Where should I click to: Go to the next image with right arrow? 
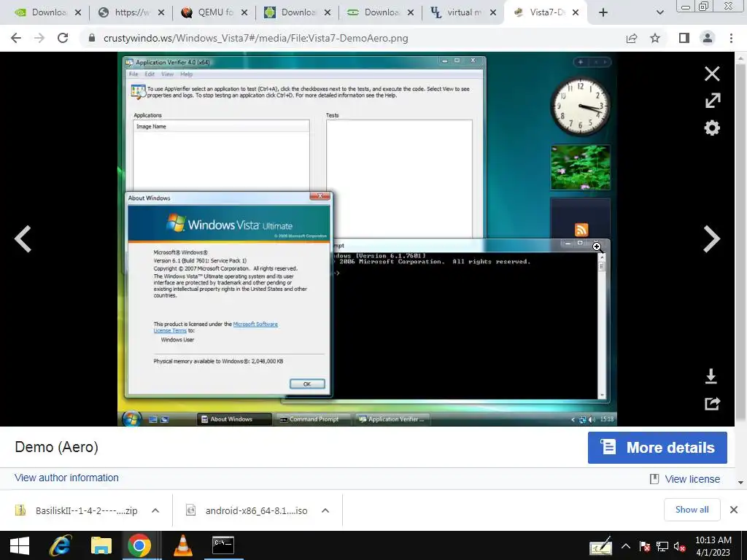coord(712,238)
